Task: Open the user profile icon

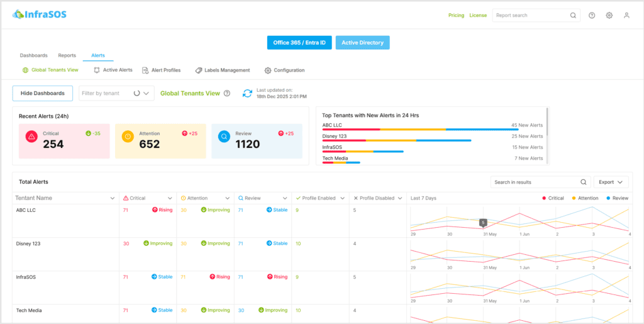Action: [626, 16]
